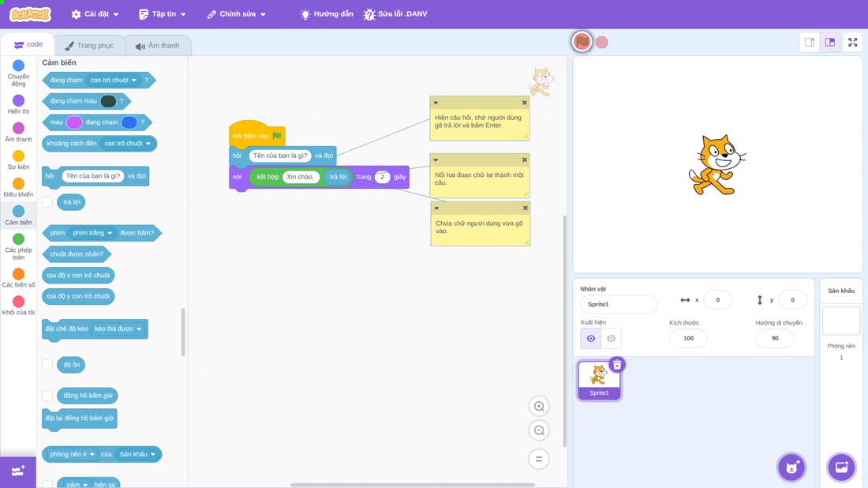Open the Cài đặt dropdown menu
Image resolution: width=868 pixels, height=488 pixels.
[95, 14]
